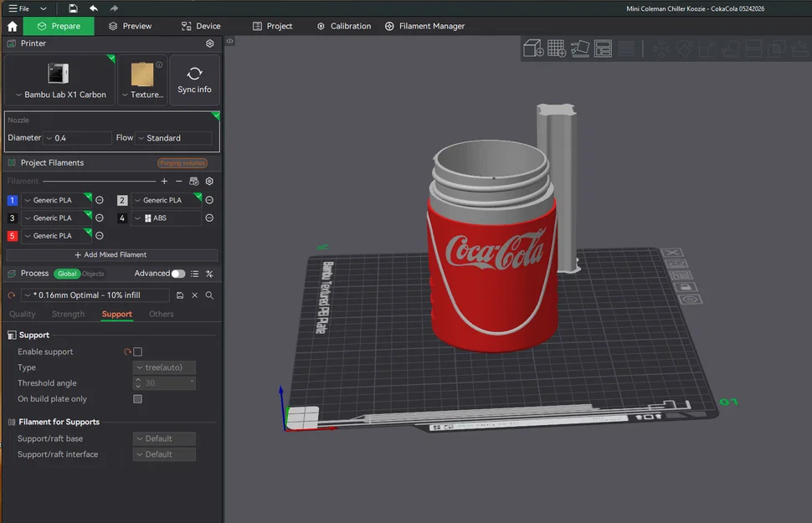The width and height of the screenshot is (812, 523).
Task: Click the Purging volumes button
Action: (182, 163)
